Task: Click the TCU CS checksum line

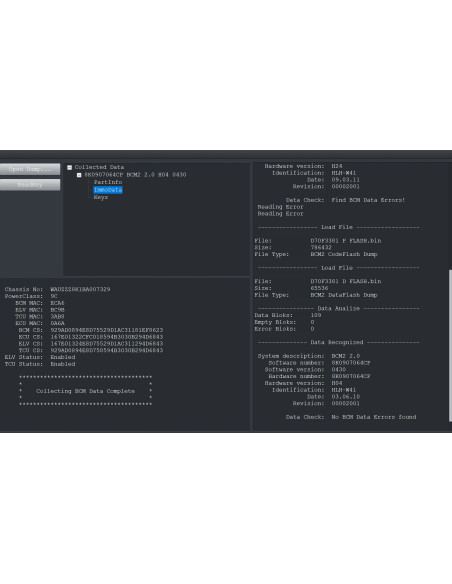Action: coord(91,350)
